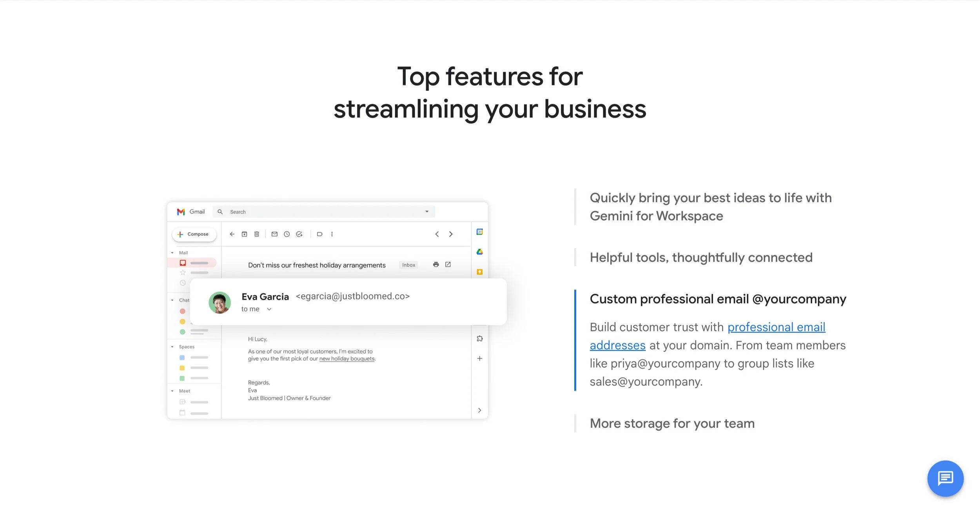Open the Gmail search options dropdown arrow
Image resolution: width=980 pixels, height=512 pixels.
(x=427, y=212)
